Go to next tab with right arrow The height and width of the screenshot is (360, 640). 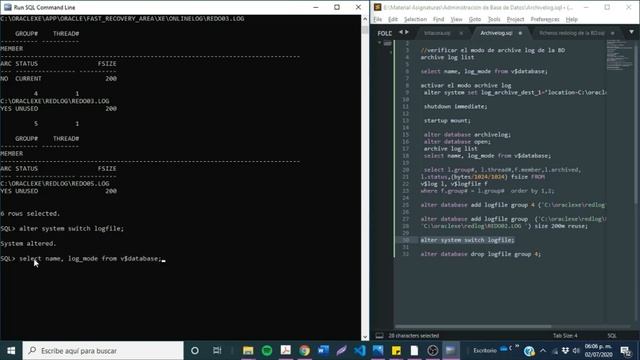(406, 32)
